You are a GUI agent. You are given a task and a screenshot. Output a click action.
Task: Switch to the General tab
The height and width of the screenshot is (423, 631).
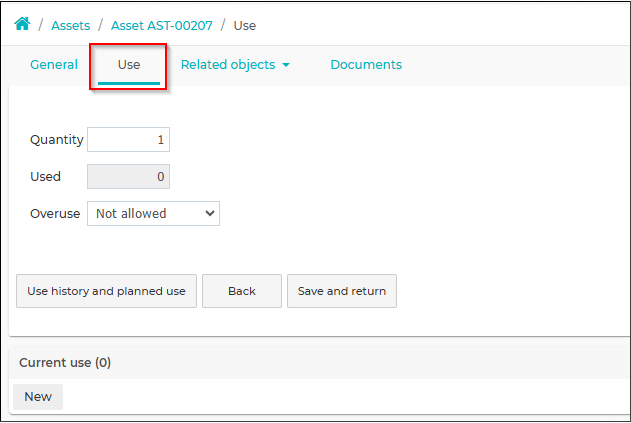(x=54, y=65)
